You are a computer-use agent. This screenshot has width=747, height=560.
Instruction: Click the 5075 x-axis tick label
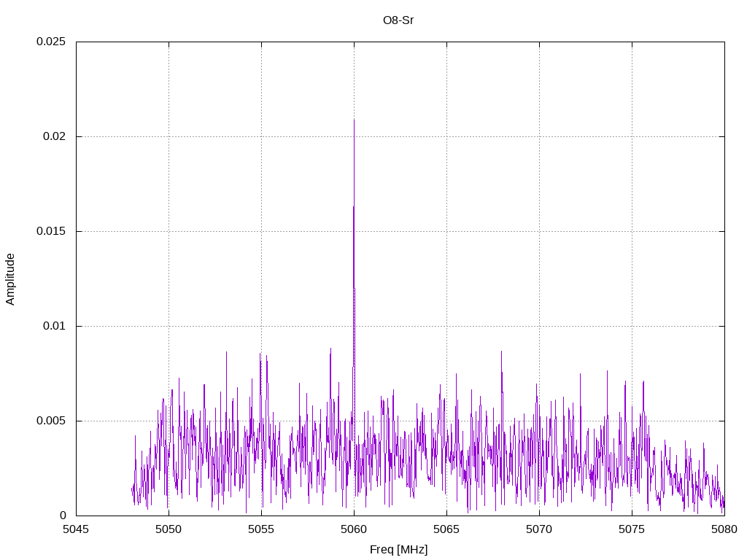632,529
